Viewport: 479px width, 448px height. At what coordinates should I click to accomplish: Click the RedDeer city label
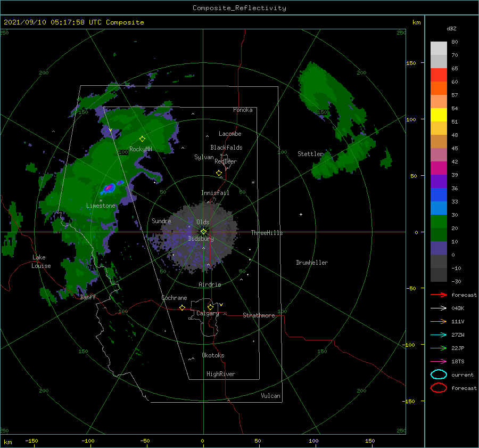(x=226, y=161)
